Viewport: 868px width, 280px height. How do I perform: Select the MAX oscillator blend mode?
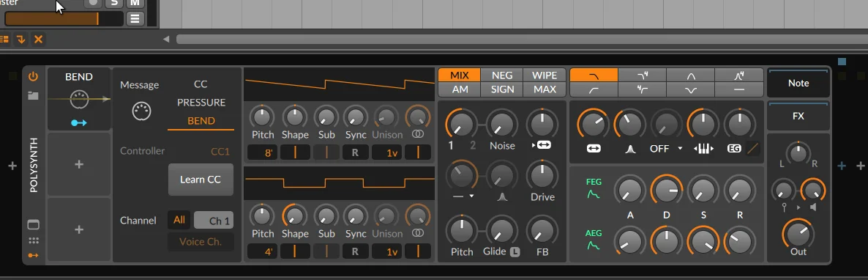(x=545, y=89)
